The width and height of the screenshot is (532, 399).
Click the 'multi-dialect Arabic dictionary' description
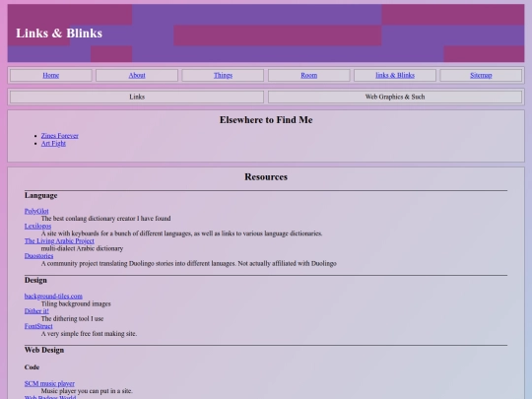[x=82, y=248]
